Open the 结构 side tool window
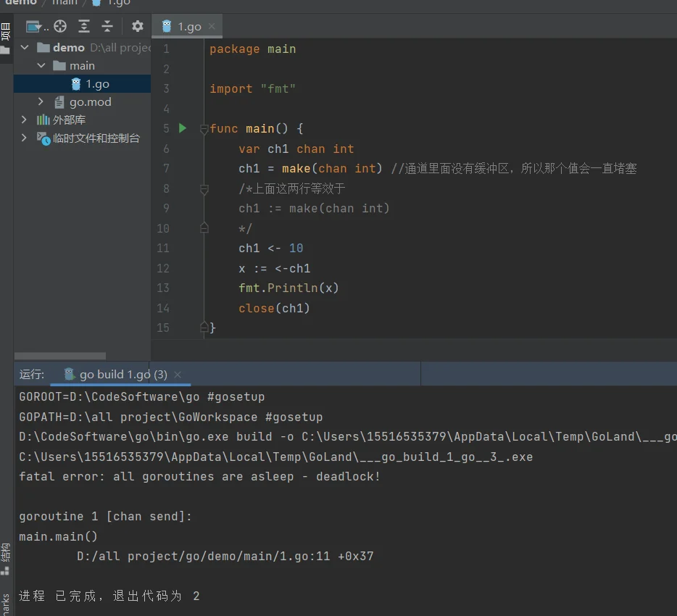The width and height of the screenshot is (677, 616). click(6, 556)
